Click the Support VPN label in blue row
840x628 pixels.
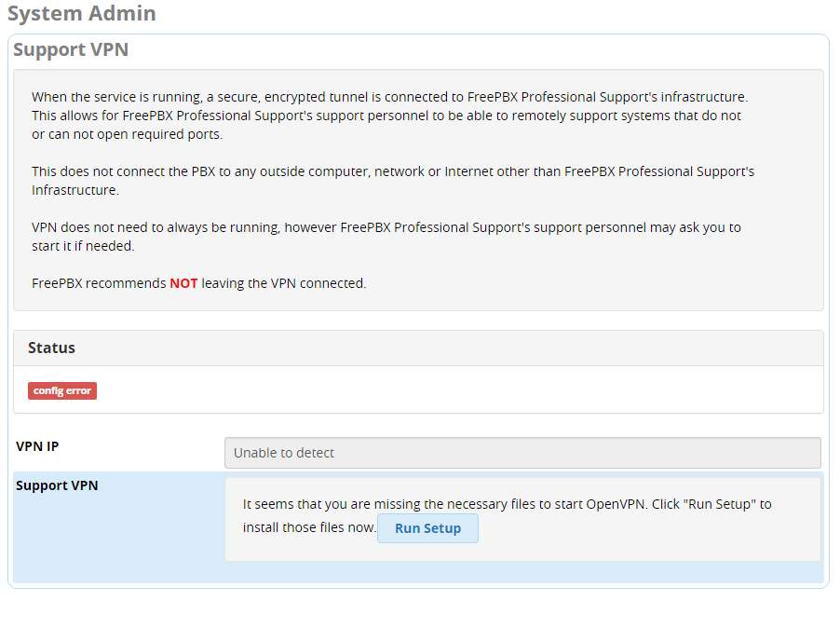pos(57,485)
